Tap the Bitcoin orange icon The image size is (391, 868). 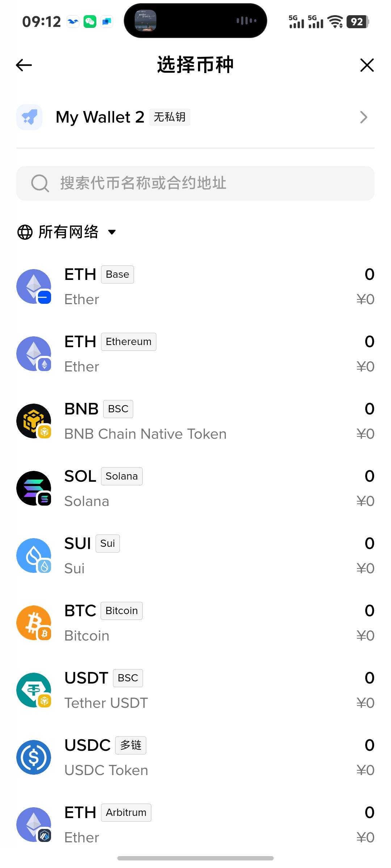tap(34, 623)
